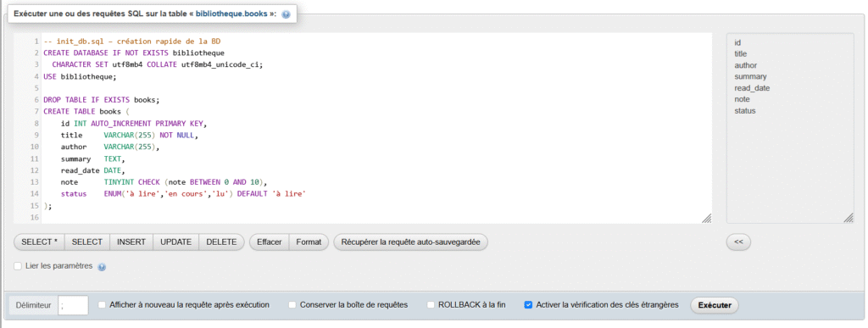Open help icon beside Lier les paramètres
This screenshot has width=868, height=328.
click(102, 267)
